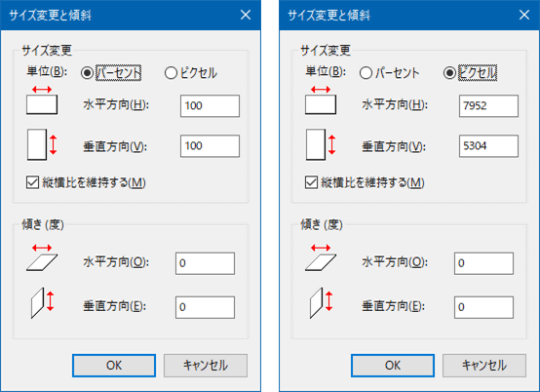Click vertical skew icon in left dialog
Image resolution: width=540 pixels, height=392 pixels.
43,303
